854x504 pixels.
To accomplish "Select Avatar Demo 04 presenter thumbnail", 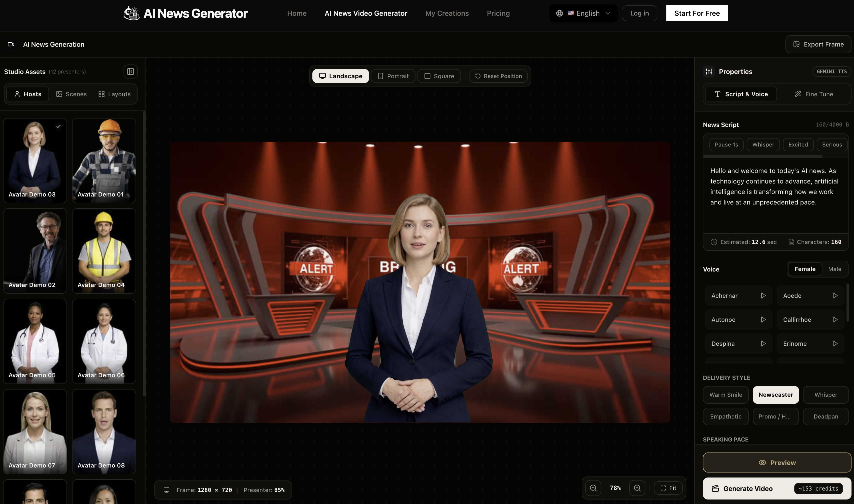I will [104, 251].
